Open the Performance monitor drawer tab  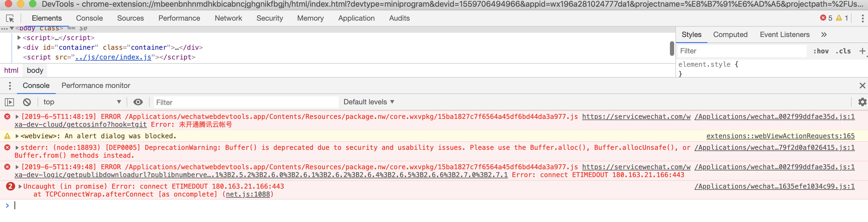(x=96, y=86)
